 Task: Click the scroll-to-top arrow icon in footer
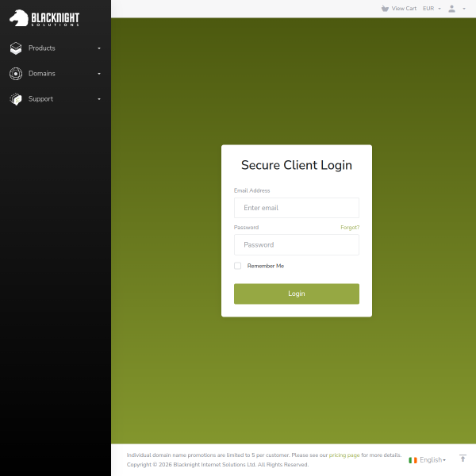pyautogui.click(x=463, y=458)
